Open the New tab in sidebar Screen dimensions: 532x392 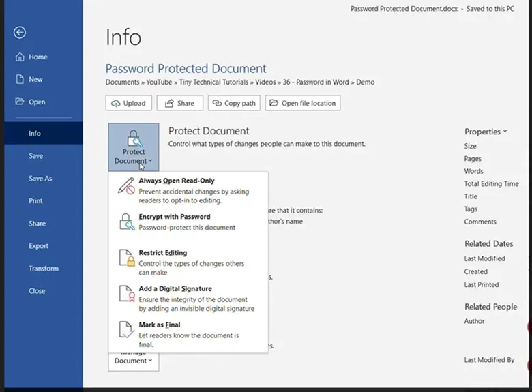pyautogui.click(x=44, y=79)
